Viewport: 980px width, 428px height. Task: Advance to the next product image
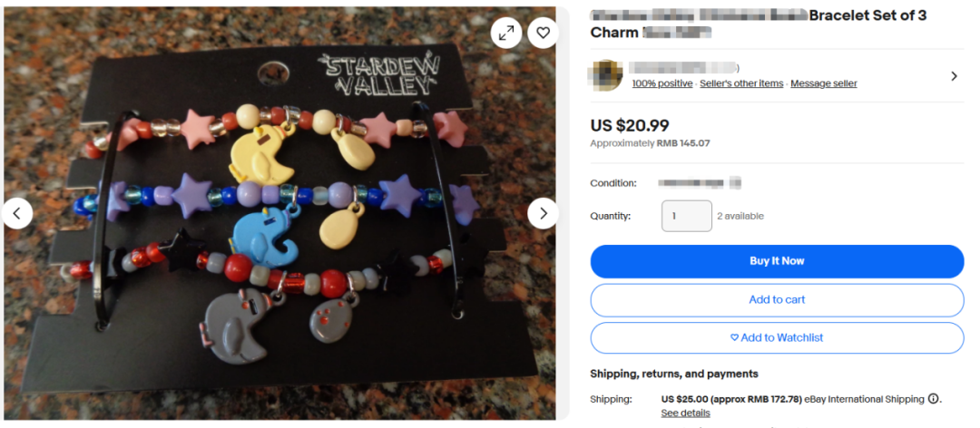[544, 214]
